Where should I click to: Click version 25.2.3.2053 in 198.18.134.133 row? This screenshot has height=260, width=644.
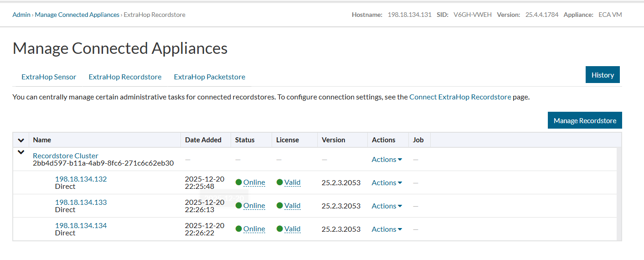(341, 206)
